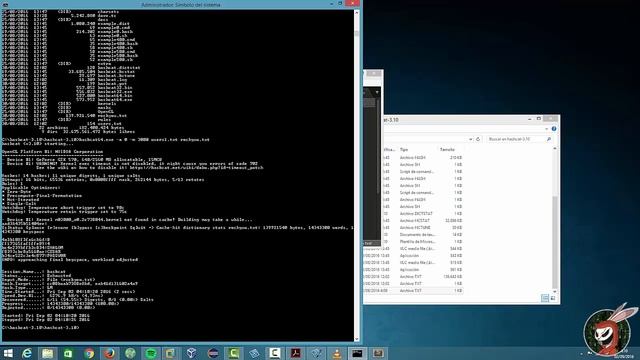This screenshot has height=360, width=640.
Task: Switch Explorer to details view icon
Action: [x=545, y=298]
